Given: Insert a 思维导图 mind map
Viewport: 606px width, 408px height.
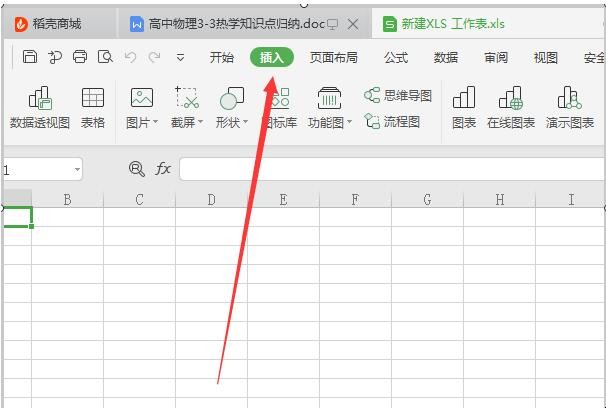Looking at the screenshot, I should coord(398,95).
